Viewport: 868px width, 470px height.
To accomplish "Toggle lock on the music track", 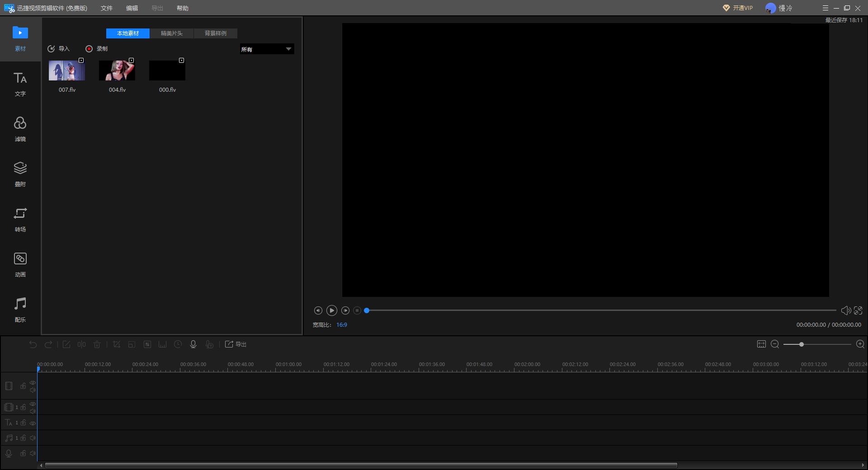I will 23,438.
